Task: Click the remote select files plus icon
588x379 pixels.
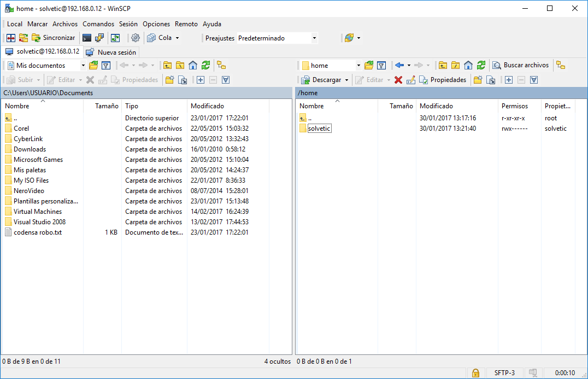Action: tap(509, 79)
